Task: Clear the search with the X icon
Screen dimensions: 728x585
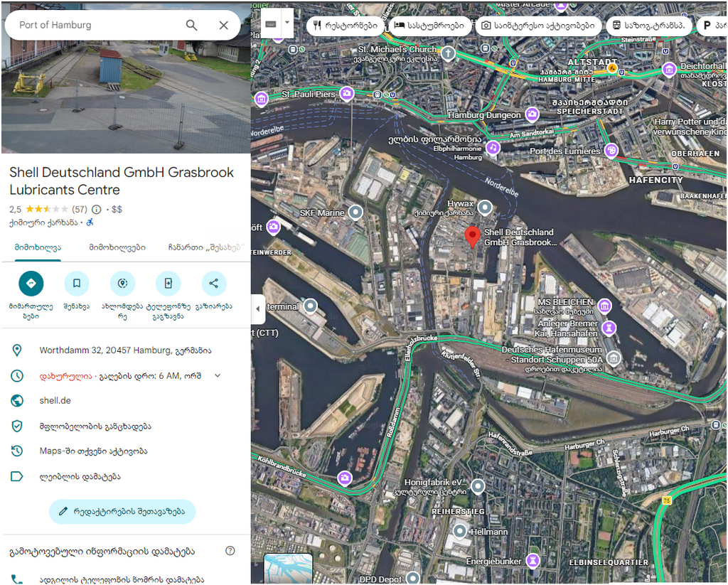Action: pos(224,25)
